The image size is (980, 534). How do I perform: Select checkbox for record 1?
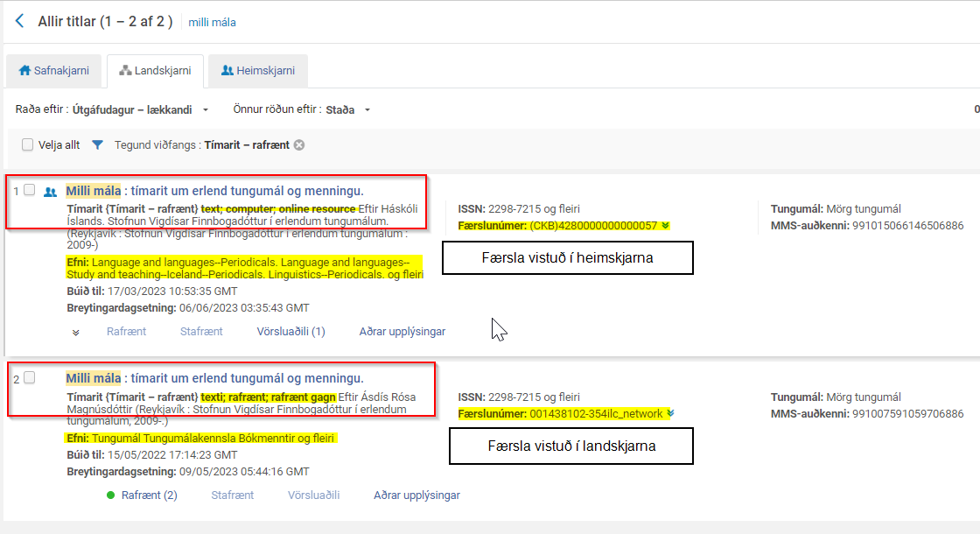click(x=30, y=190)
